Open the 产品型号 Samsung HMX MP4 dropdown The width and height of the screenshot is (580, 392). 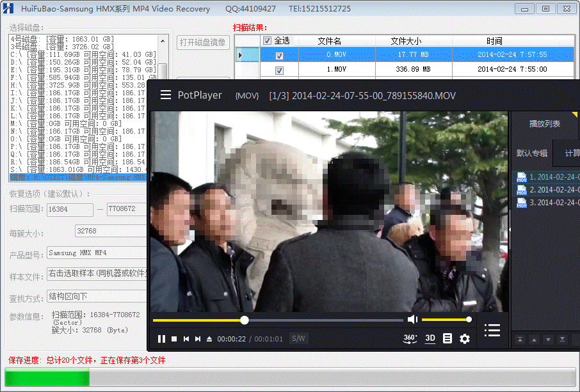[x=97, y=253]
